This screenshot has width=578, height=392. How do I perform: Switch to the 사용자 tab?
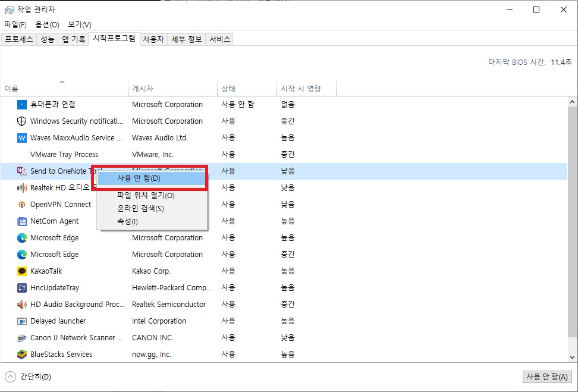[x=153, y=39]
